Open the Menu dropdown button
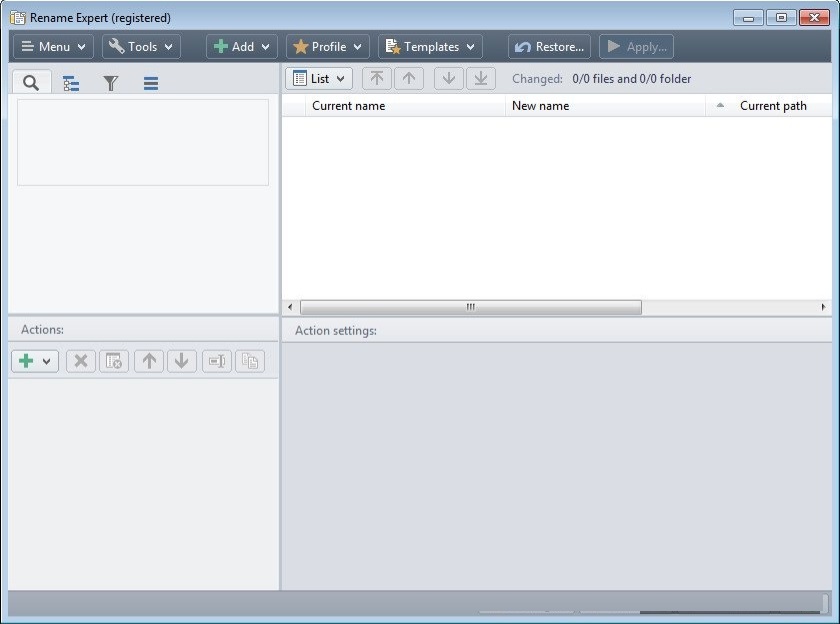 pos(53,47)
